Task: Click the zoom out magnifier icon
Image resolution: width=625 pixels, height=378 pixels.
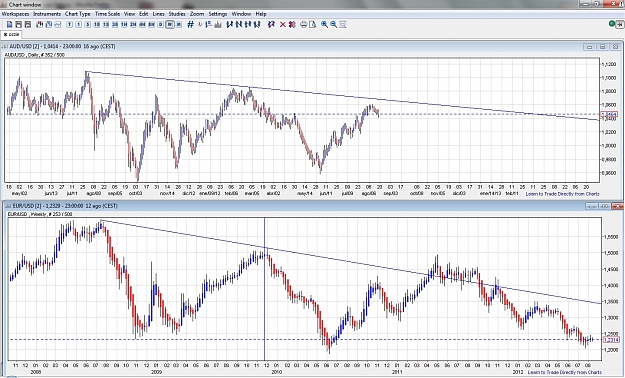Action: 334,25
